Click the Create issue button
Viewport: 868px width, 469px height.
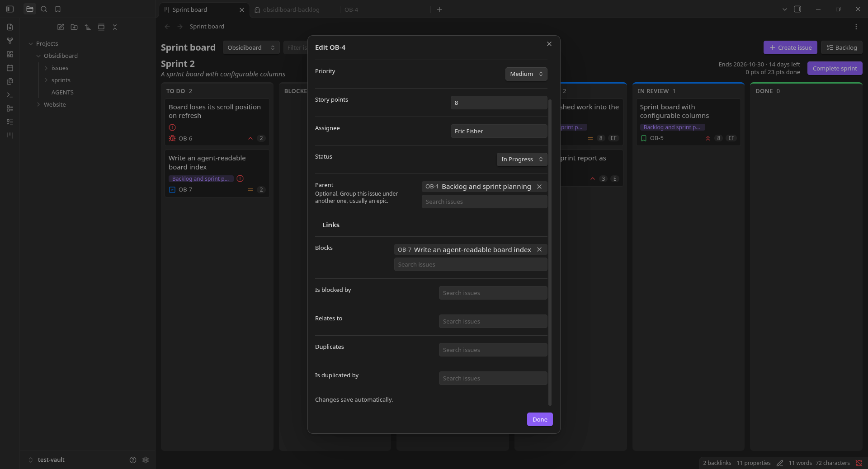point(790,47)
